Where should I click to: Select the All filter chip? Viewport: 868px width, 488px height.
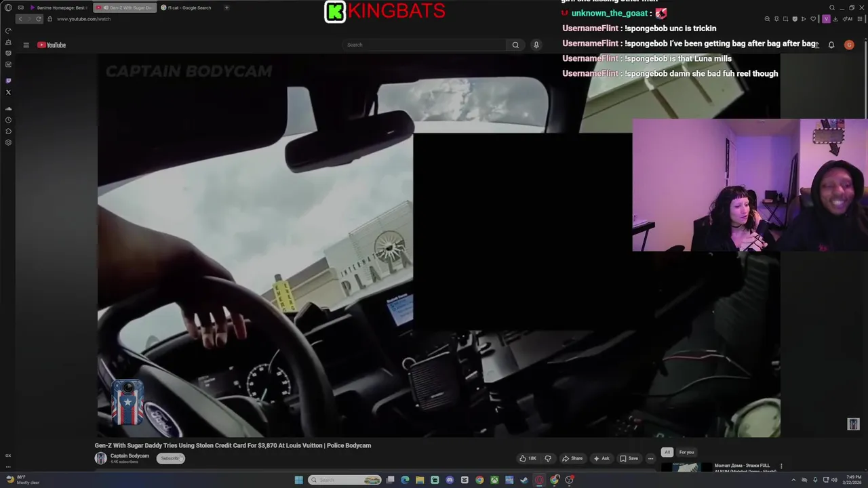(x=667, y=452)
